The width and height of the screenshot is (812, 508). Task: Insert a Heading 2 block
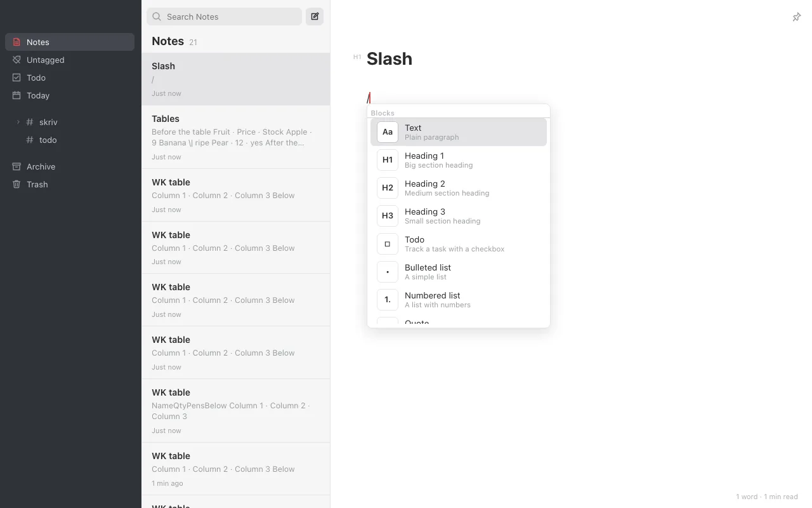[x=459, y=188]
